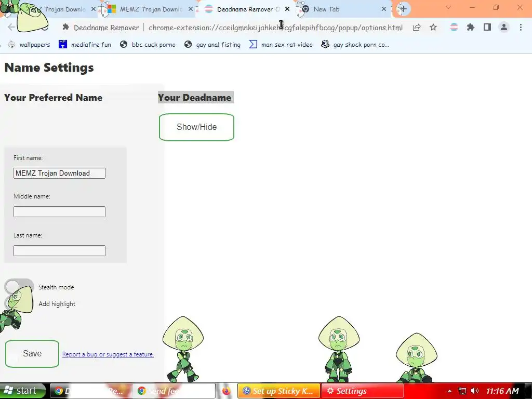Bookmark this page with the star icon

[433, 28]
